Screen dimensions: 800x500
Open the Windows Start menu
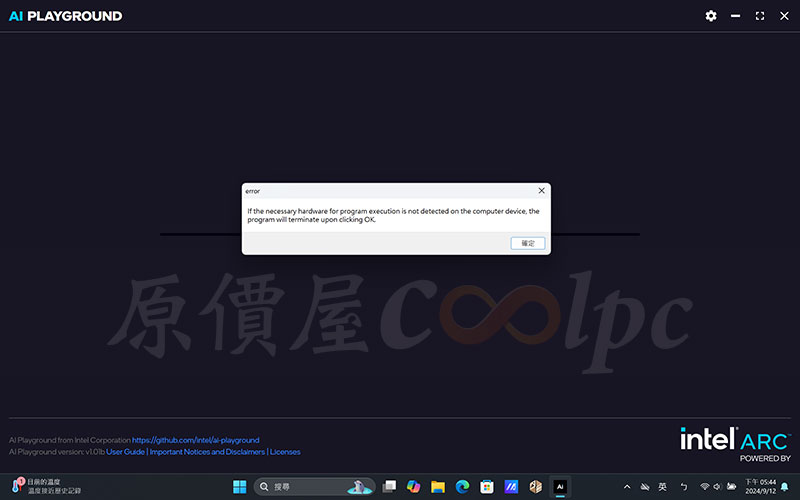click(x=239, y=487)
